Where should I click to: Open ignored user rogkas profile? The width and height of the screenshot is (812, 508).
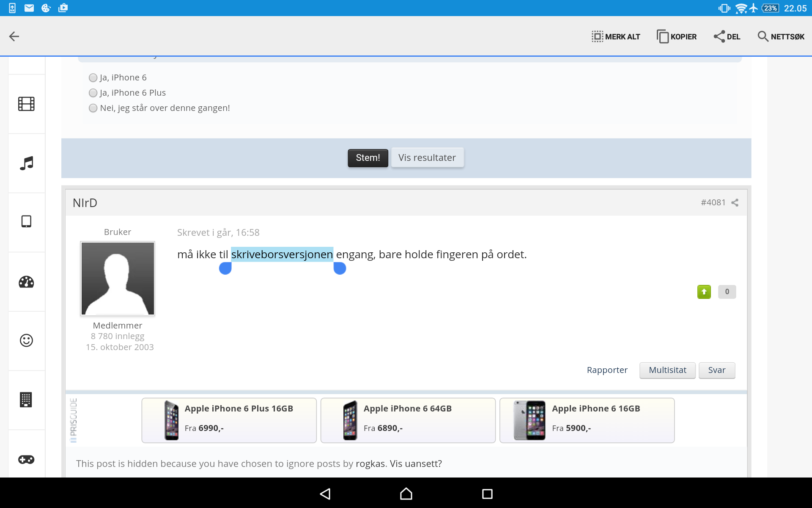370,464
